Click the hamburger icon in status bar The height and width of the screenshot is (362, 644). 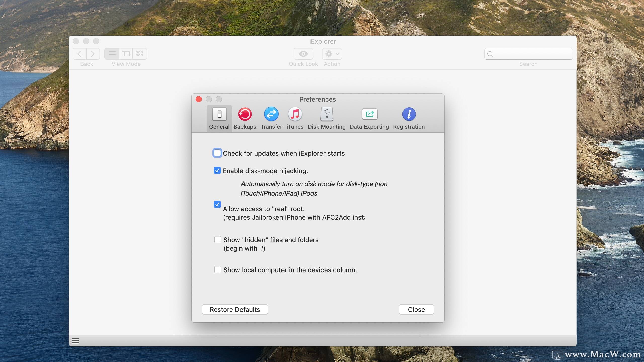point(76,341)
